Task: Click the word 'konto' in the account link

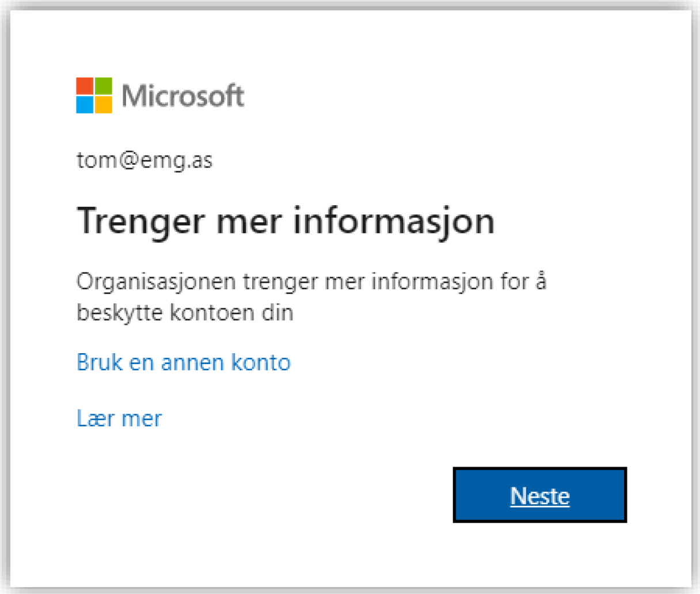Action: click(261, 362)
